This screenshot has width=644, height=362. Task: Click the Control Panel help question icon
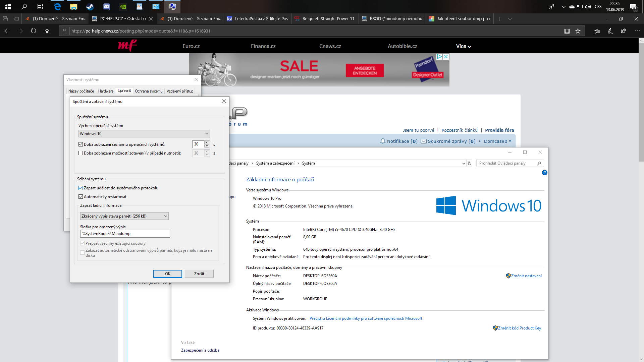tap(544, 173)
